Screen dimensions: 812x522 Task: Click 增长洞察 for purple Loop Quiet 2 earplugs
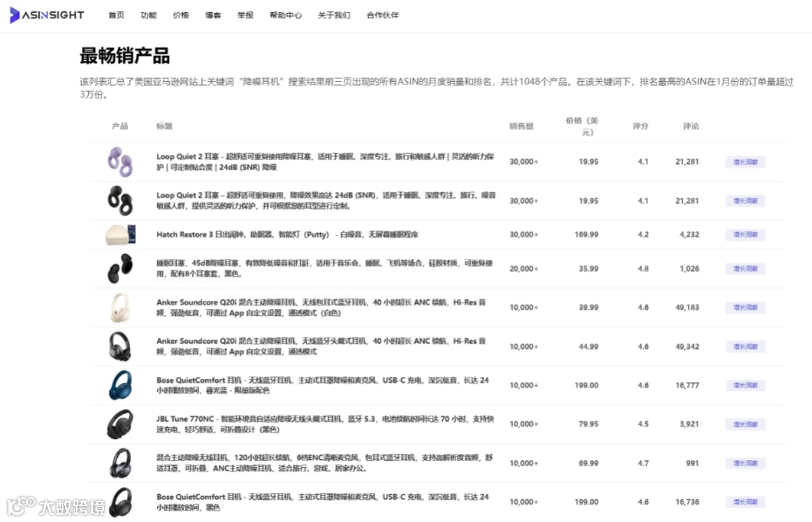point(745,162)
